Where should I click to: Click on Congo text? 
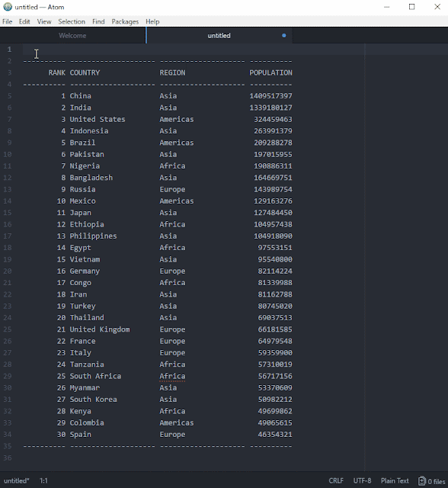80,283
